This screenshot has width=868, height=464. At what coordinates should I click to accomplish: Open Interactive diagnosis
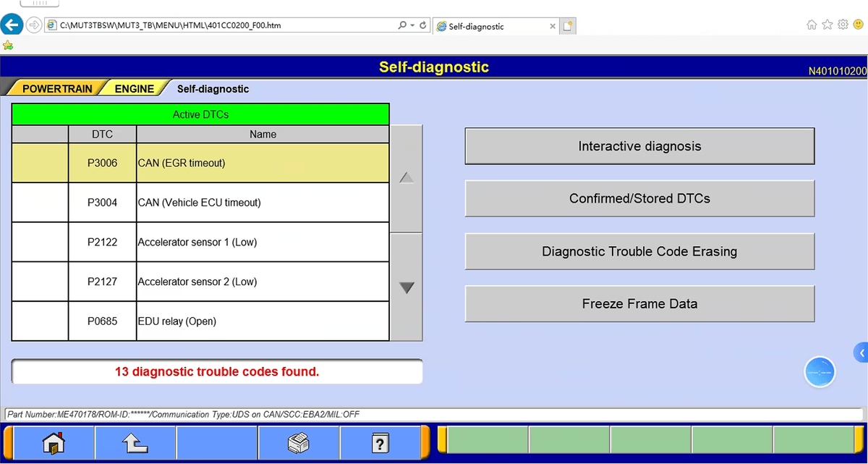point(639,146)
